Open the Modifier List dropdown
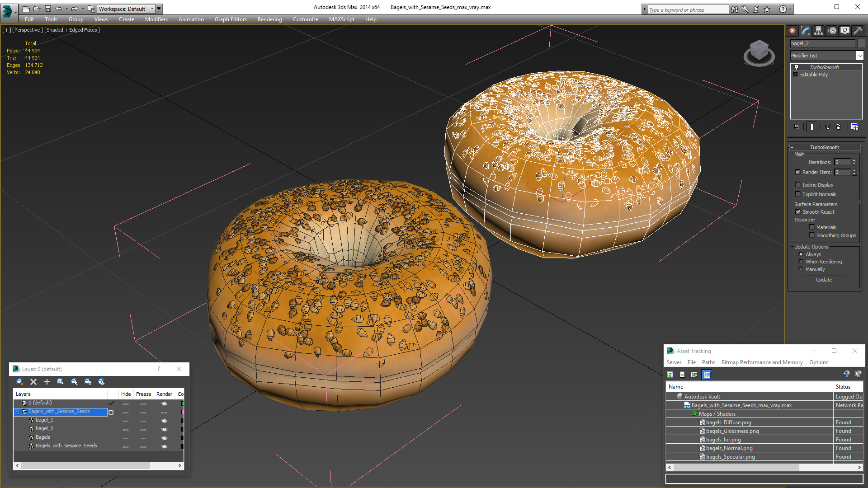 (859, 56)
